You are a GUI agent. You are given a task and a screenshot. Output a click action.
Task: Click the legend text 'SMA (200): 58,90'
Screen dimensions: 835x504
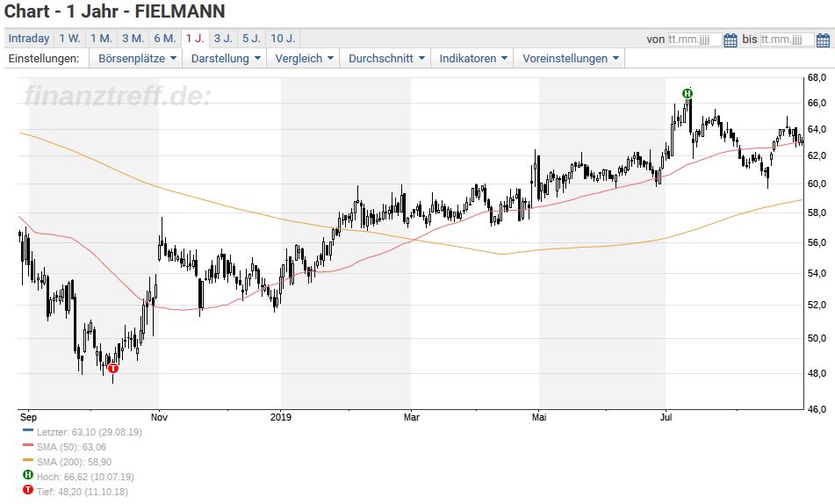coord(74,462)
